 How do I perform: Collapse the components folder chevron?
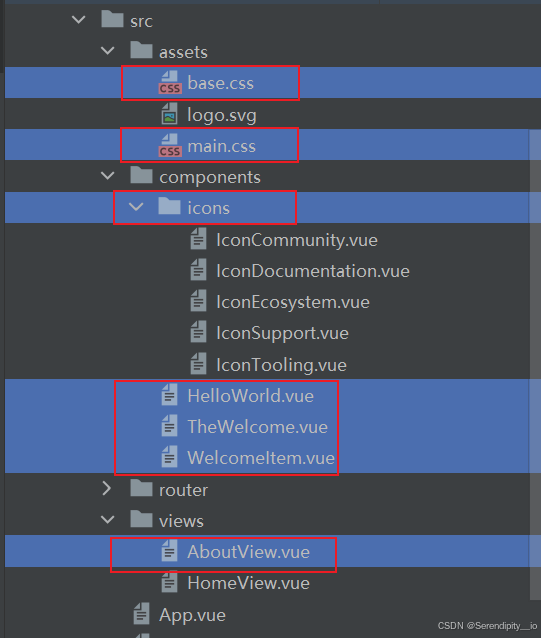[107, 176]
